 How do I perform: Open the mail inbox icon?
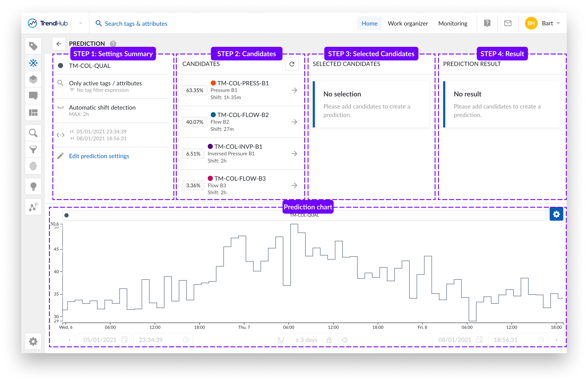tap(508, 23)
